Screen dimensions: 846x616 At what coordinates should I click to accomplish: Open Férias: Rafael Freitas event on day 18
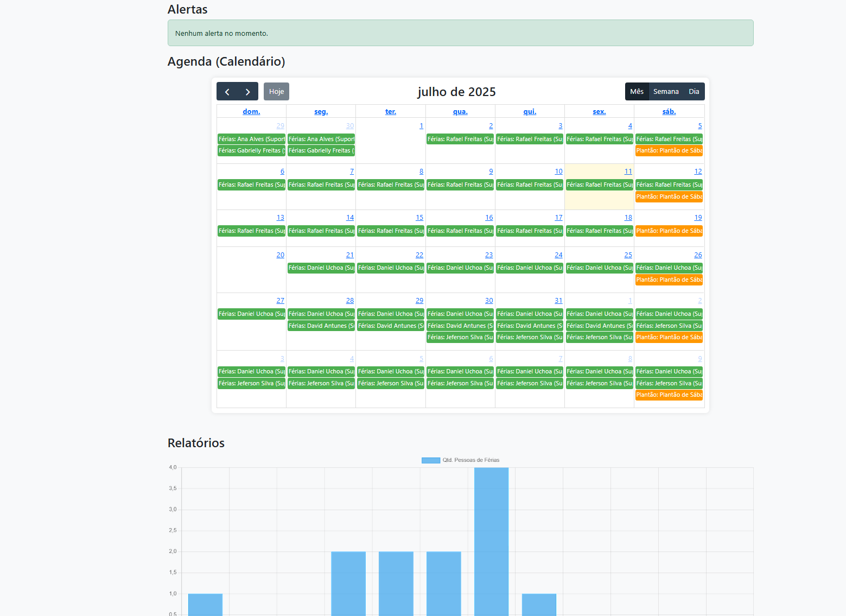pos(599,231)
